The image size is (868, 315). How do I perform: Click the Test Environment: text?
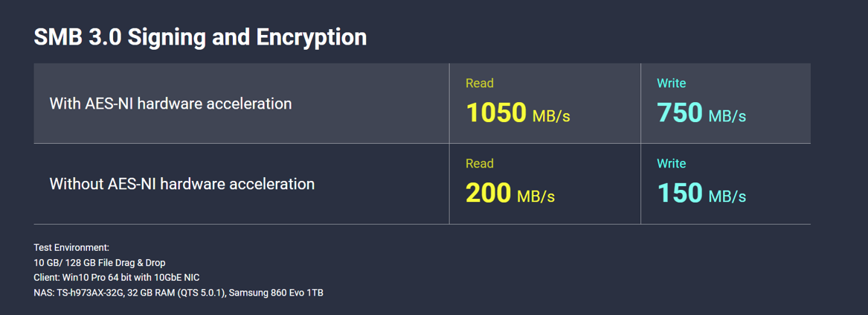pos(71,247)
